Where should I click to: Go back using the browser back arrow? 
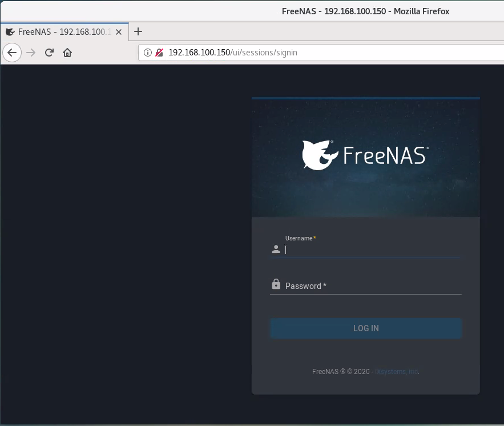(x=12, y=53)
